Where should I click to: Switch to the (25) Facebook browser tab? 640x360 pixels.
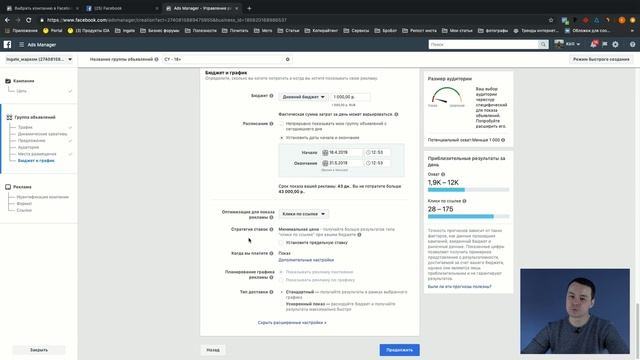pyautogui.click(x=122, y=8)
